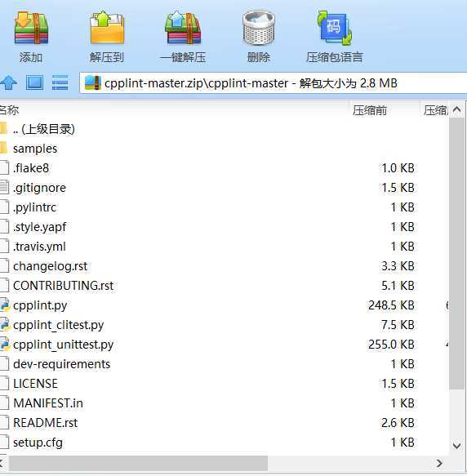Select the setup.cfg file name

point(38,443)
